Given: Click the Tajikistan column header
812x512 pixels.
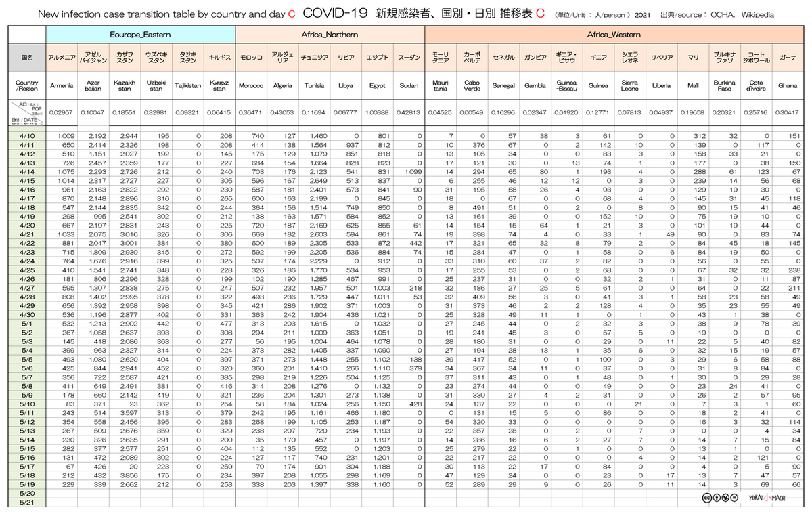Looking at the screenshot, I should pos(187,86).
